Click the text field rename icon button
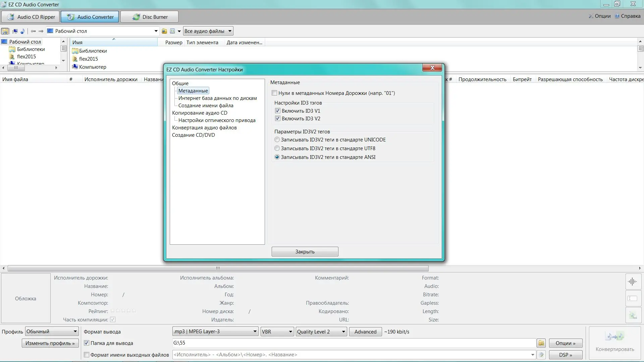644x362 pixels. pyautogui.click(x=633, y=298)
